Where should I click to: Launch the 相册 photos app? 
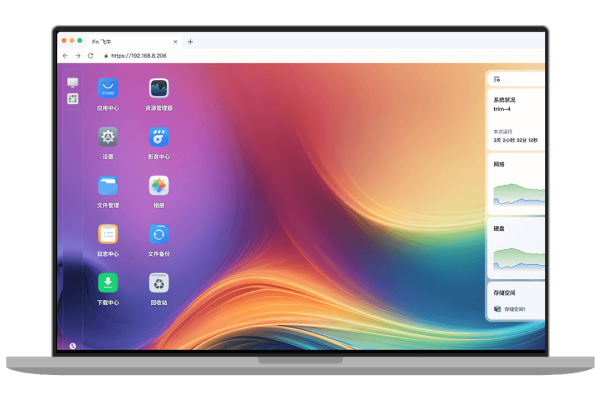[158, 185]
